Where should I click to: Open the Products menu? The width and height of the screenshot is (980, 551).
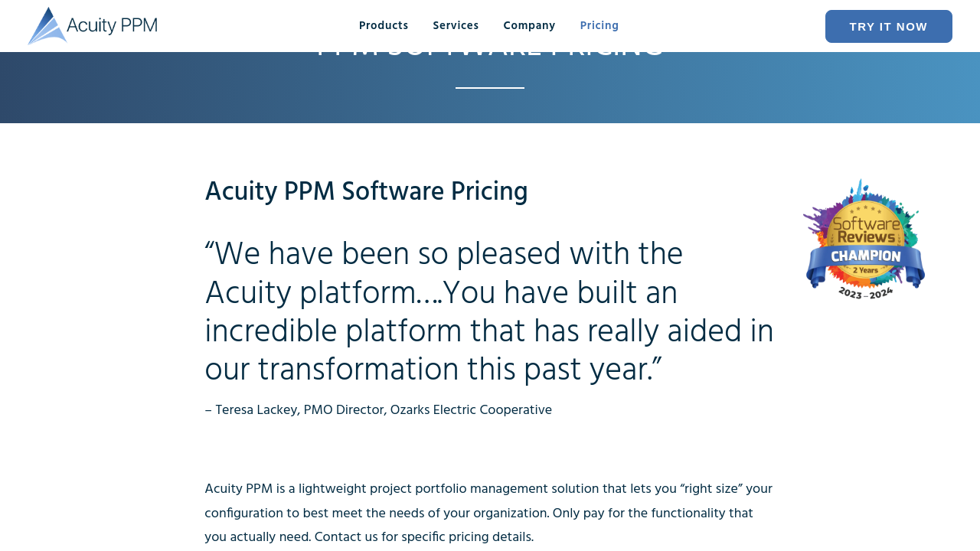click(x=384, y=26)
